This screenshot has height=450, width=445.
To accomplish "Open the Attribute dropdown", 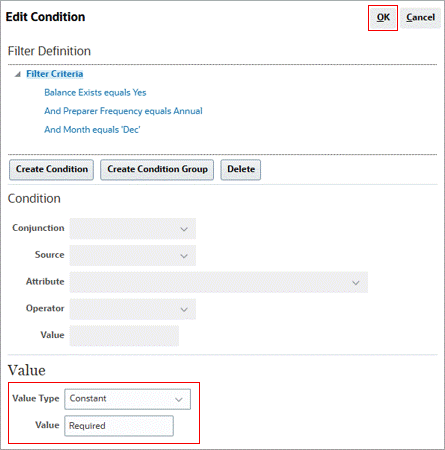I will [219, 282].
